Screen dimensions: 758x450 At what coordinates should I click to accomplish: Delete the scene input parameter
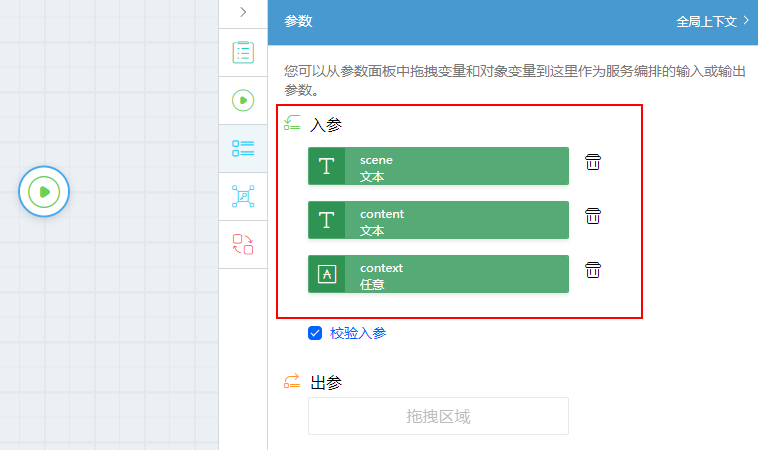tap(593, 162)
